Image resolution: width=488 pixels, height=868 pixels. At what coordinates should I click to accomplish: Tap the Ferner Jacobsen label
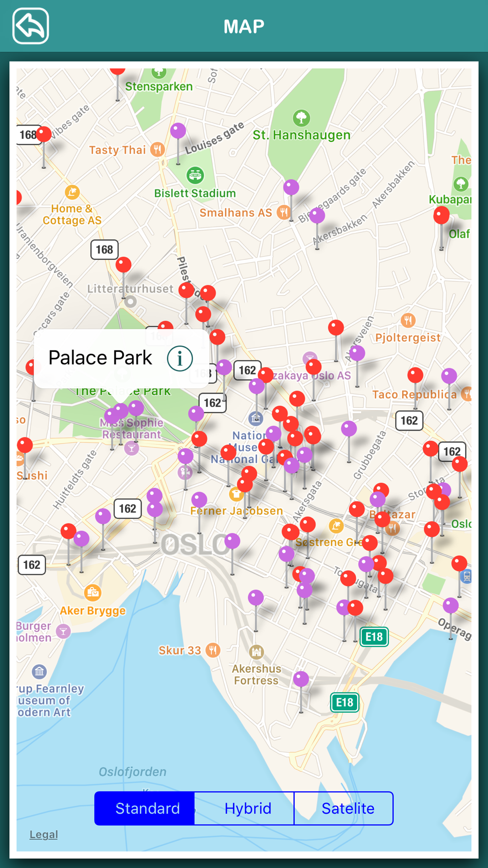point(237,511)
